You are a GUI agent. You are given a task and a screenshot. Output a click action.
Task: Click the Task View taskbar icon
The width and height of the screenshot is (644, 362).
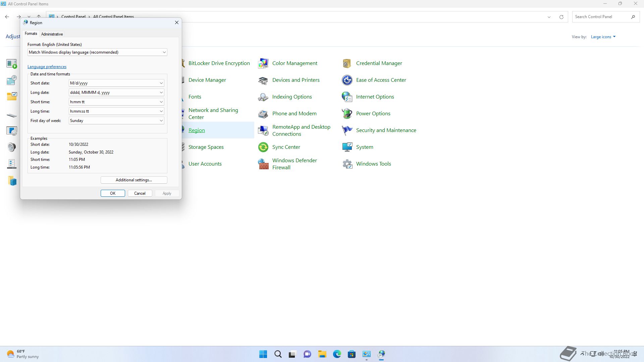[x=293, y=354]
